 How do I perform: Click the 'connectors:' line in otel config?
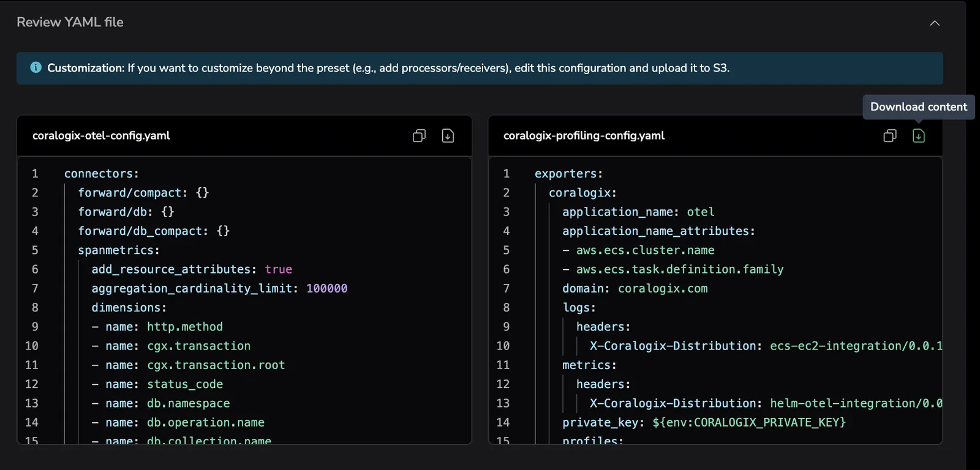[x=102, y=174]
